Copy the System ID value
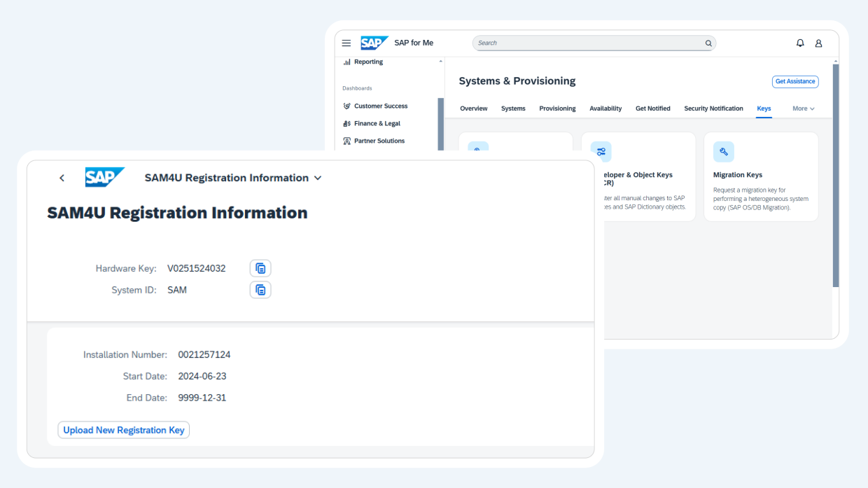Viewport: 868px width, 488px height. tap(260, 290)
